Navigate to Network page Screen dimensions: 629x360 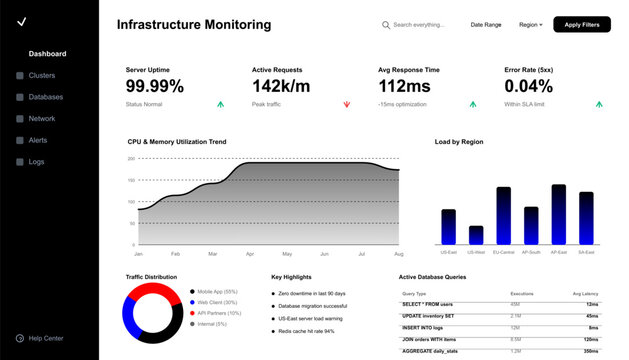[42, 119]
